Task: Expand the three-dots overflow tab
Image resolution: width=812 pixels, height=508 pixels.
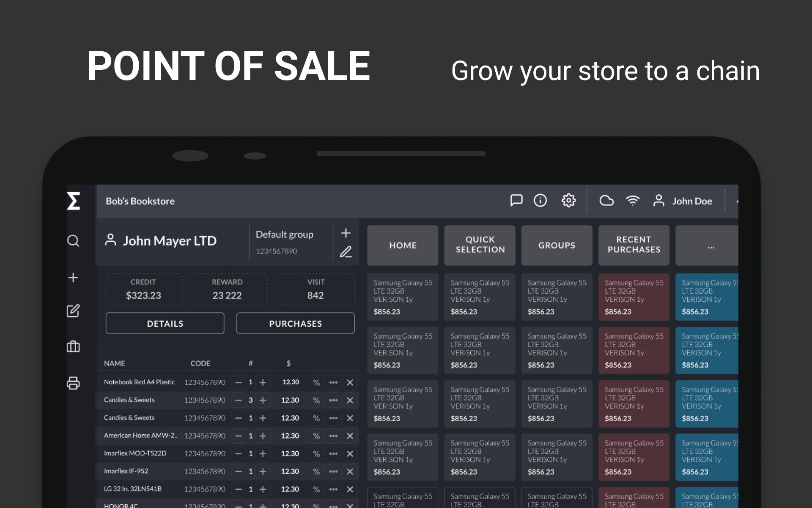Action: [x=710, y=246]
